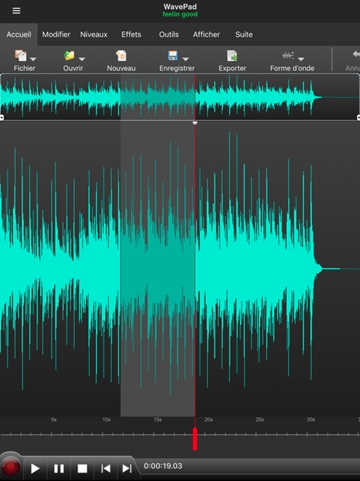Expand the Fichier dropdown arrow
The height and width of the screenshot is (481, 360).
coord(33,59)
